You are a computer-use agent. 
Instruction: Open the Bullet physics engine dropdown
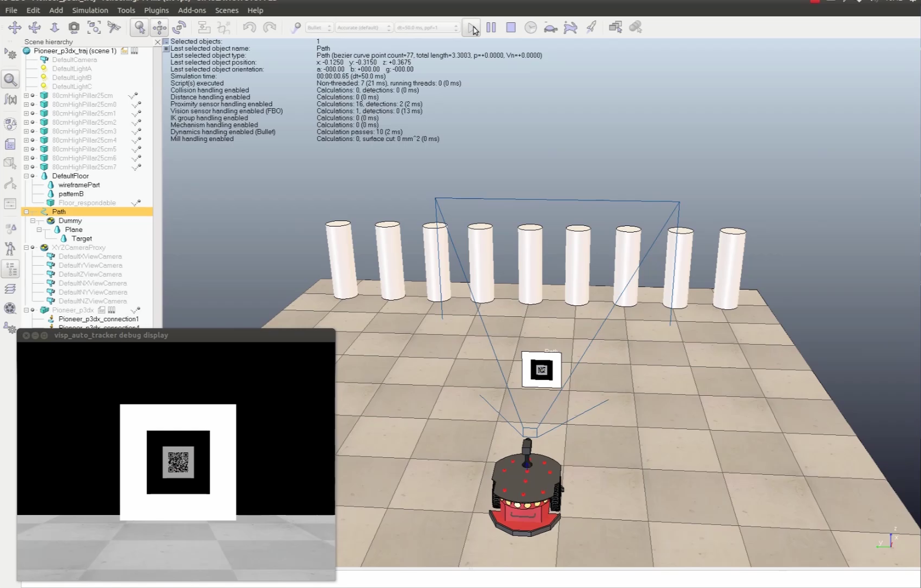[319, 28]
